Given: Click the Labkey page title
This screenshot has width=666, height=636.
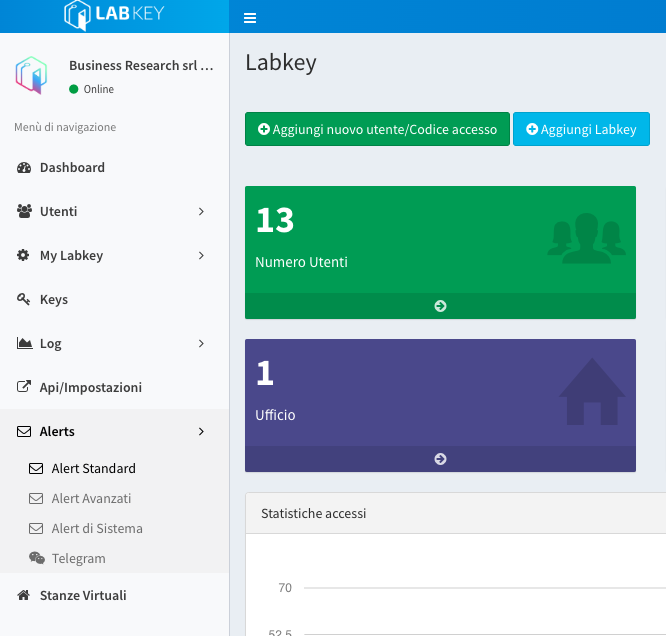Looking at the screenshot, I should point(281,62).
